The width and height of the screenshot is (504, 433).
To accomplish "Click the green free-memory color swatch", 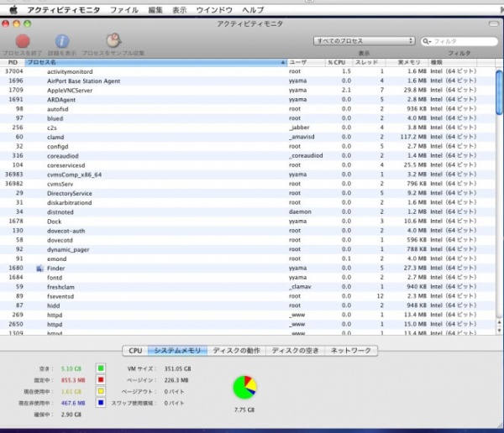I will coord(101,368).
